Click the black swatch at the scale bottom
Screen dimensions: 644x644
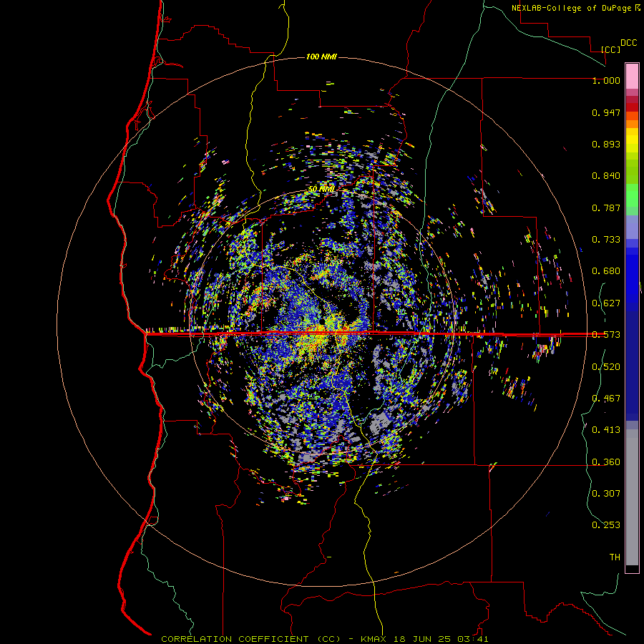pyautogui.click(x=632, y=568)
